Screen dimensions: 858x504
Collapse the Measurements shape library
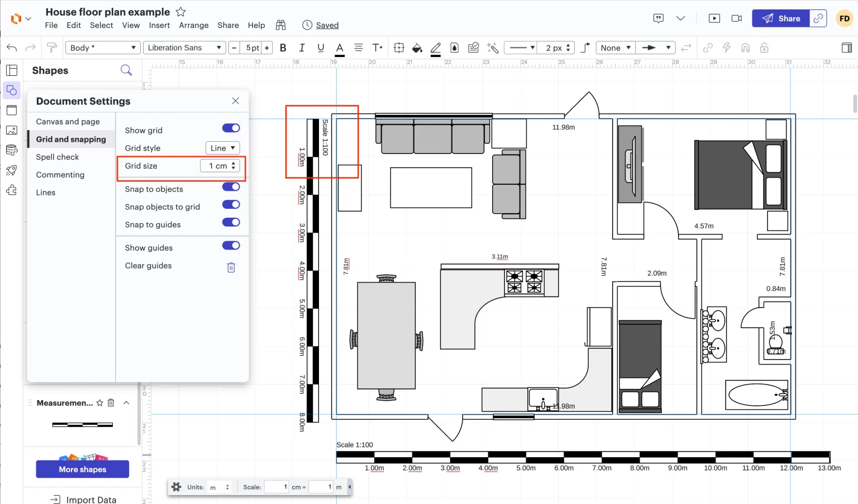pyautogui.click(x=127, y=403)
